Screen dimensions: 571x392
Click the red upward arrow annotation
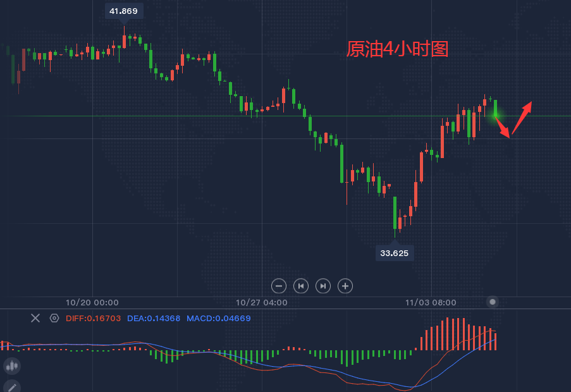point(522,118)
